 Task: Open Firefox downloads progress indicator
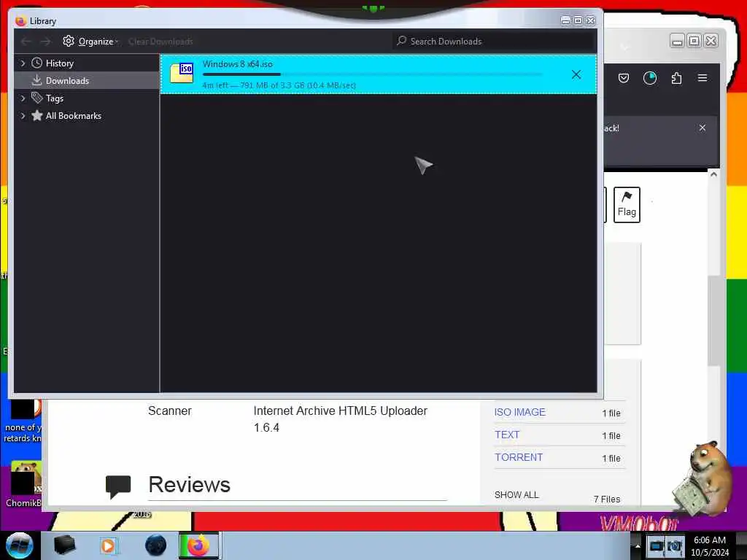(649, 78)
